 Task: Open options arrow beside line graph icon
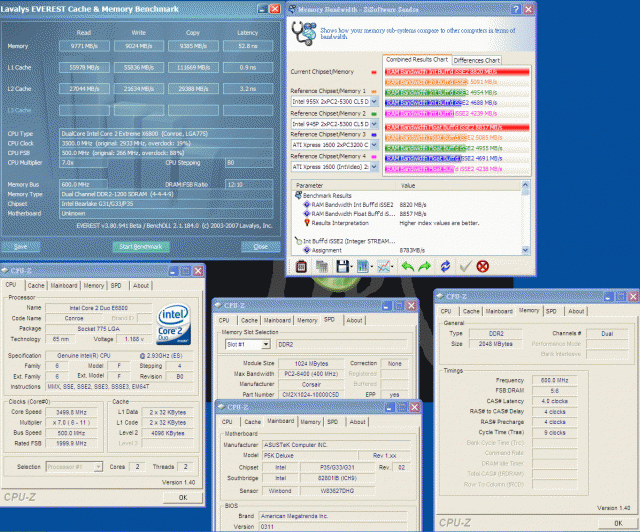point(392,267)
